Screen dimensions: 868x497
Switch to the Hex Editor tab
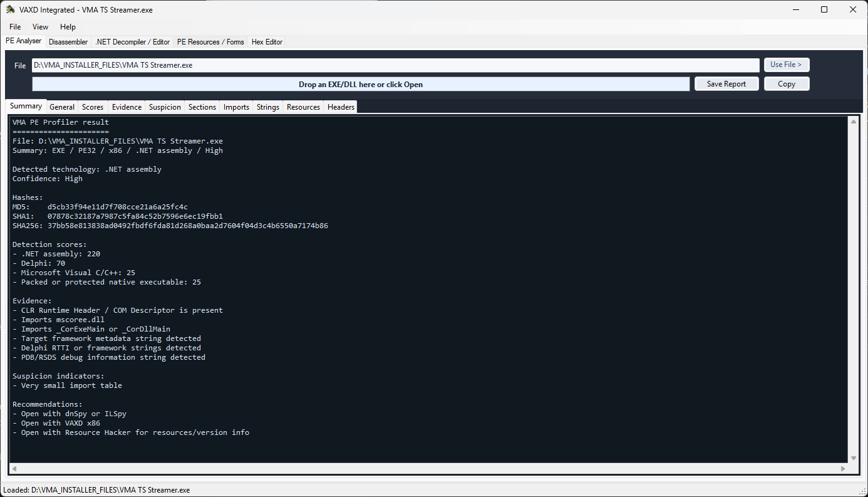click(267, 42)
